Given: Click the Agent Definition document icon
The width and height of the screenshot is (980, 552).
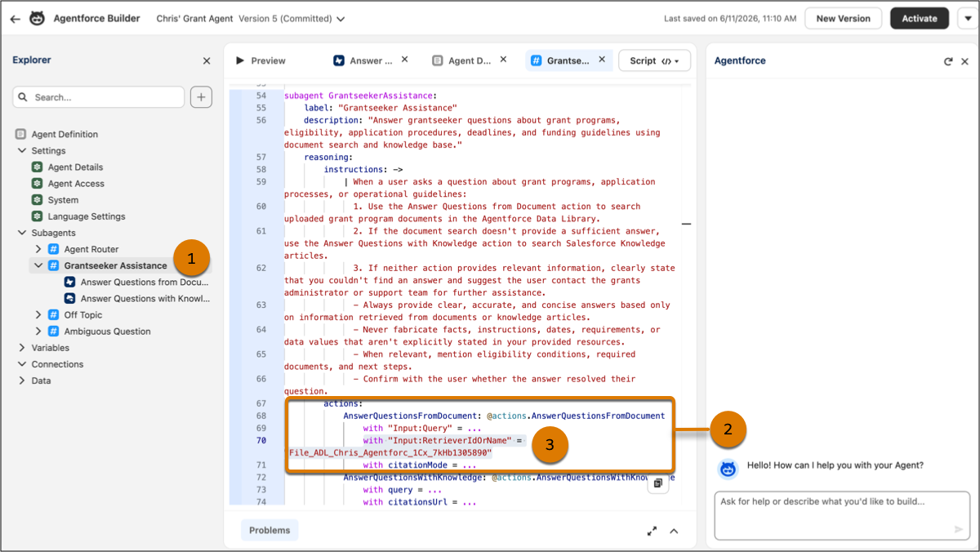Looking at the screenshot, I should coord(21,134).
